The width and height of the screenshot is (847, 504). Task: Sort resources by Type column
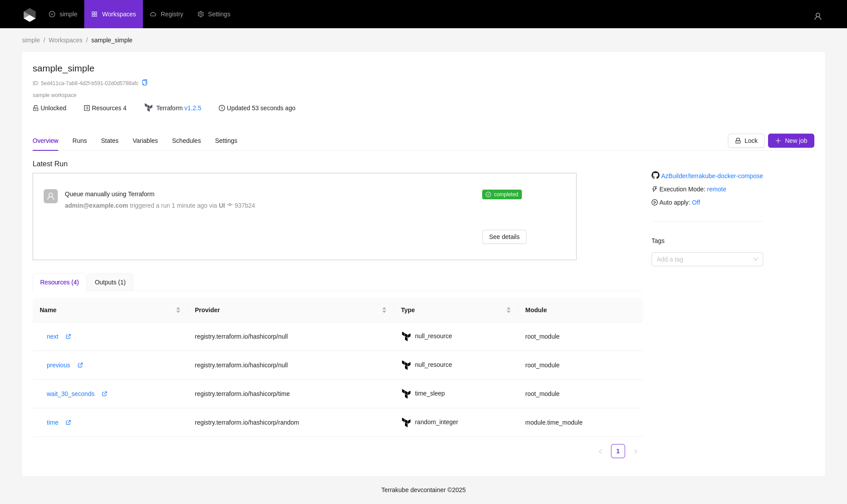(x=508, y=310)
